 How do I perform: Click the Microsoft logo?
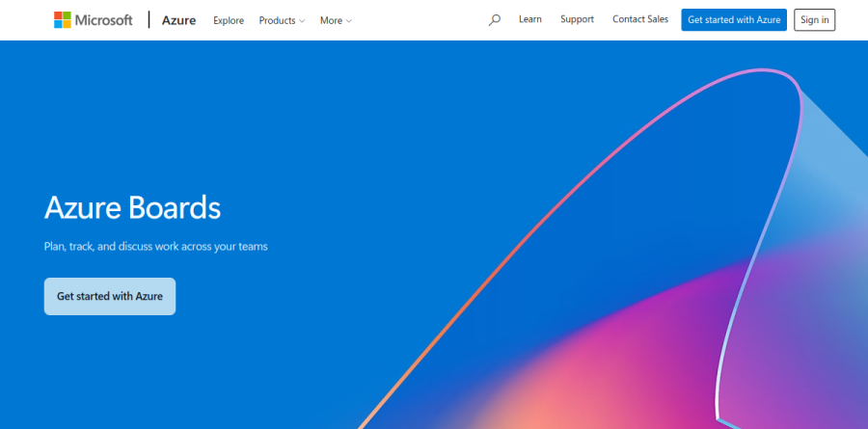pyautogui.click(x=93, y=20)
